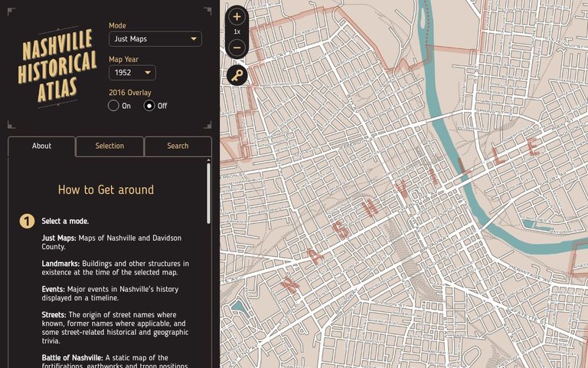
Task: Click the 'Mode' field label
Action: (x=117, y=25)
